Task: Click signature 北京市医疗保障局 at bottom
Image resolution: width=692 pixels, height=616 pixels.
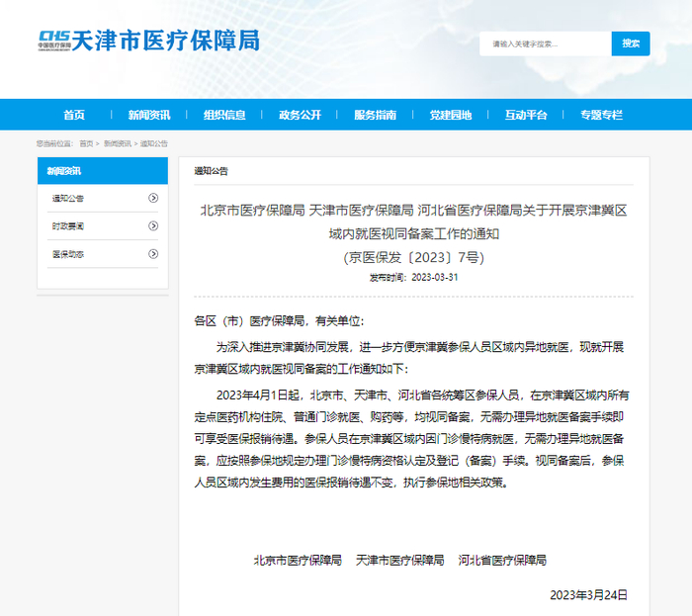Action: click(x=298, y=561)
